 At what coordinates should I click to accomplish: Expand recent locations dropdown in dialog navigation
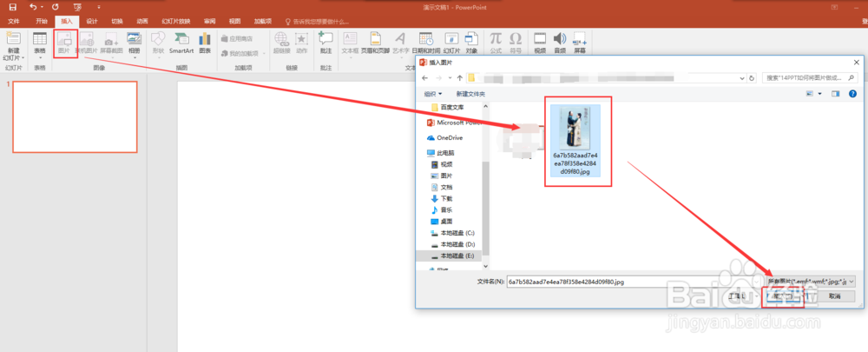pyautogui.click(x=450, y=78)
